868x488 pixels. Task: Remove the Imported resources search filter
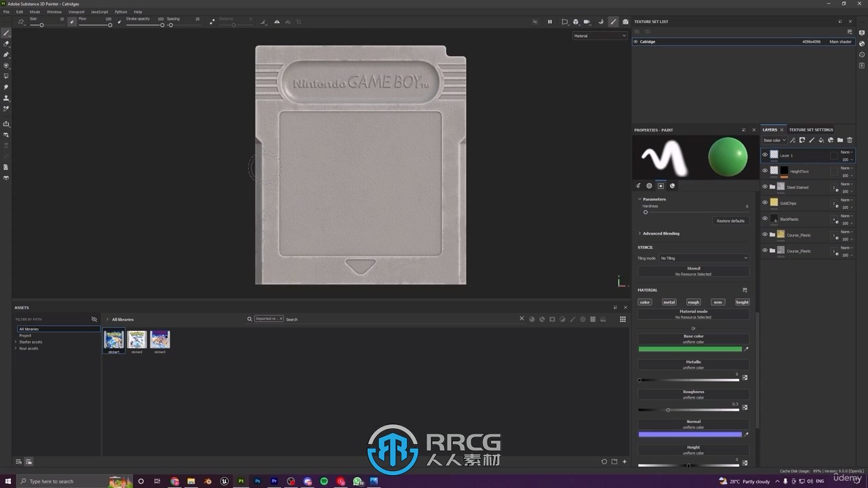281,319
